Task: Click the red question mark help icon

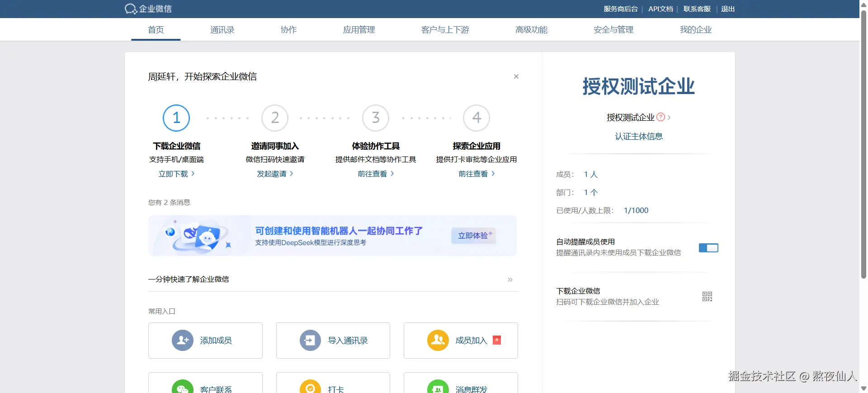Action: (660, 117)
